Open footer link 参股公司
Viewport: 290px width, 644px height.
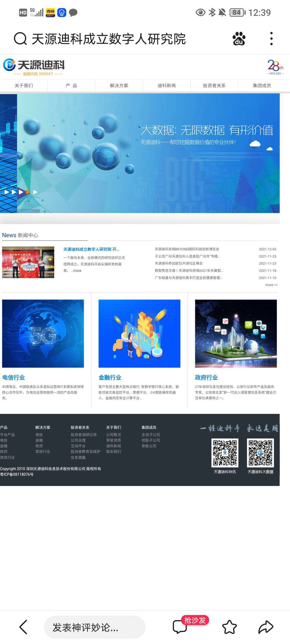[149, 446]
